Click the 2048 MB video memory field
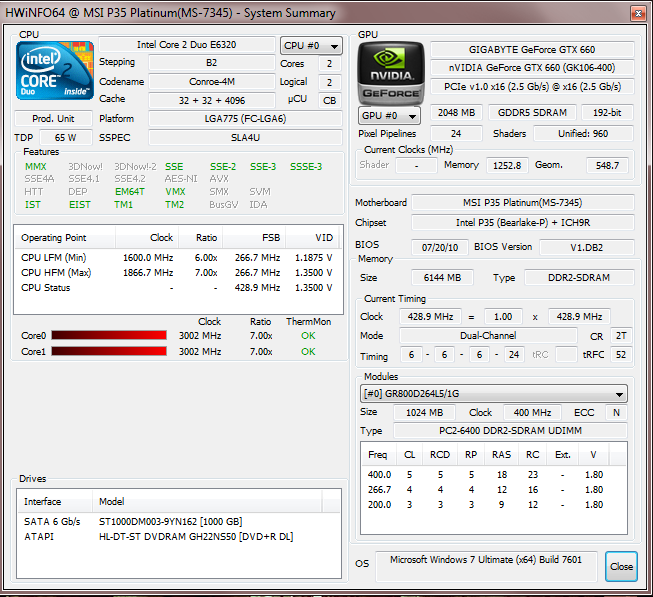Viewport: 653px width, 597px height. tap(456, 112)
